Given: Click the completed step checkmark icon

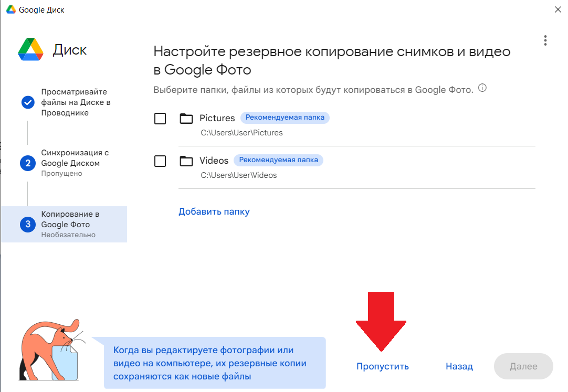Looking at the screenshot, I should 28,102.
